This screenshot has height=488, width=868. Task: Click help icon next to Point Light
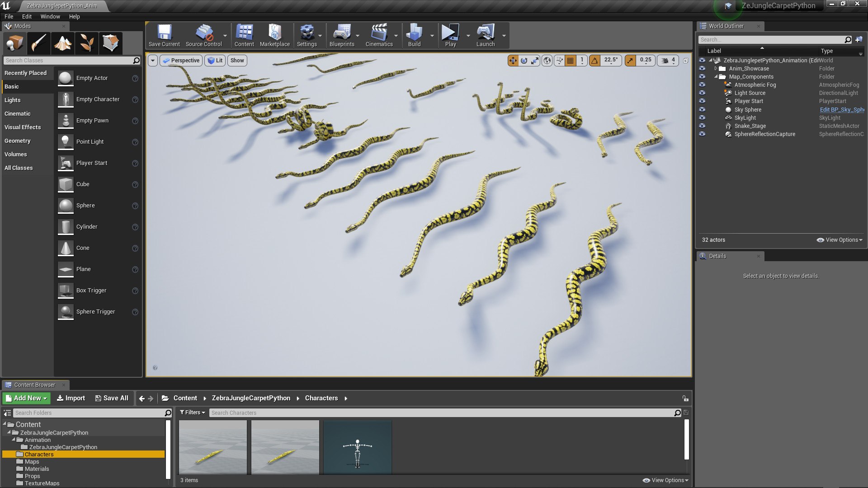(x=135, y=142)
